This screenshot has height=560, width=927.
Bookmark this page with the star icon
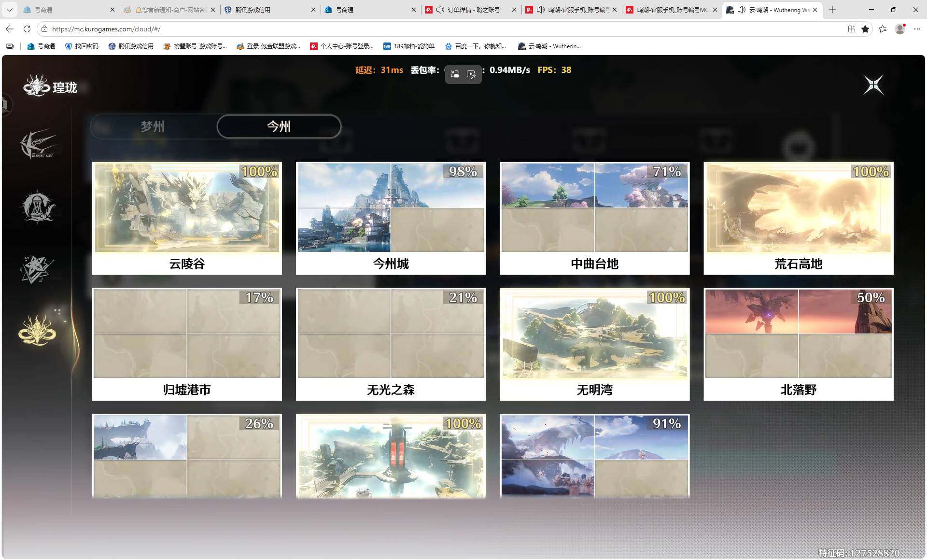click(865, 29)
